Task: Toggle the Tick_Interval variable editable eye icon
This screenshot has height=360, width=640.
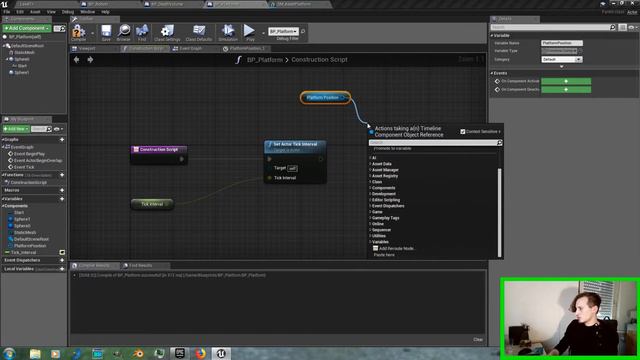Action: pos(62,253)
